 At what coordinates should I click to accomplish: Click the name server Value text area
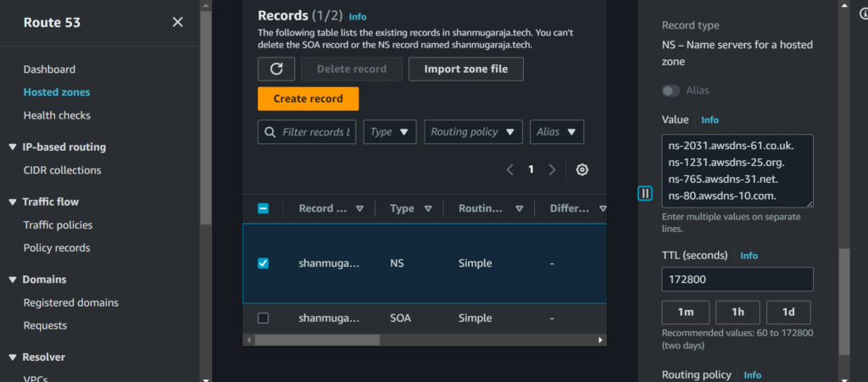point(737,171)
